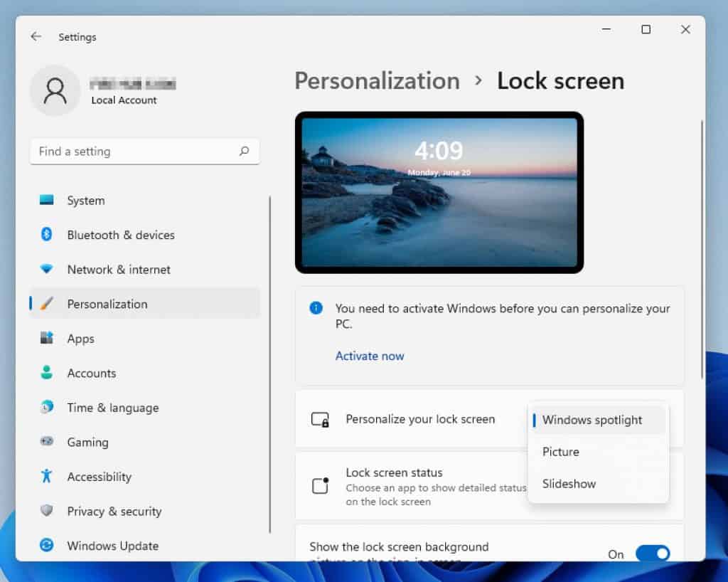Click the Personalize your lock screen label

[x=420, y=419]
